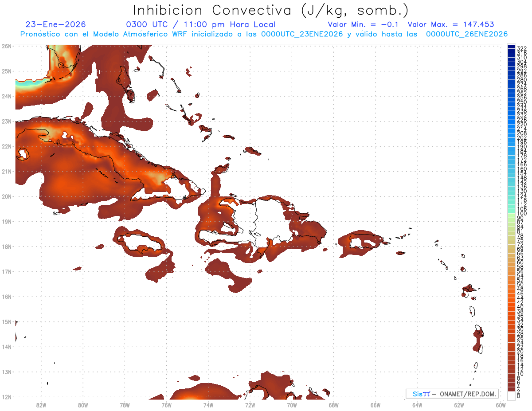The image size is (532, 411).
Task: Click the '80W' longitude label
Action: pos(83,405)
